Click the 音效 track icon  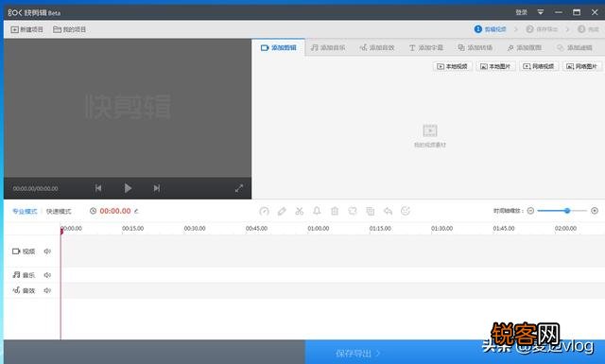click(x=16, y=290)
